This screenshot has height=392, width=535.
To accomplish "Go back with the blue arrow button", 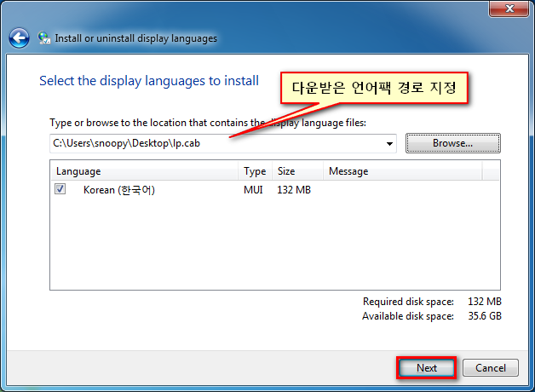I will point(19,37).
